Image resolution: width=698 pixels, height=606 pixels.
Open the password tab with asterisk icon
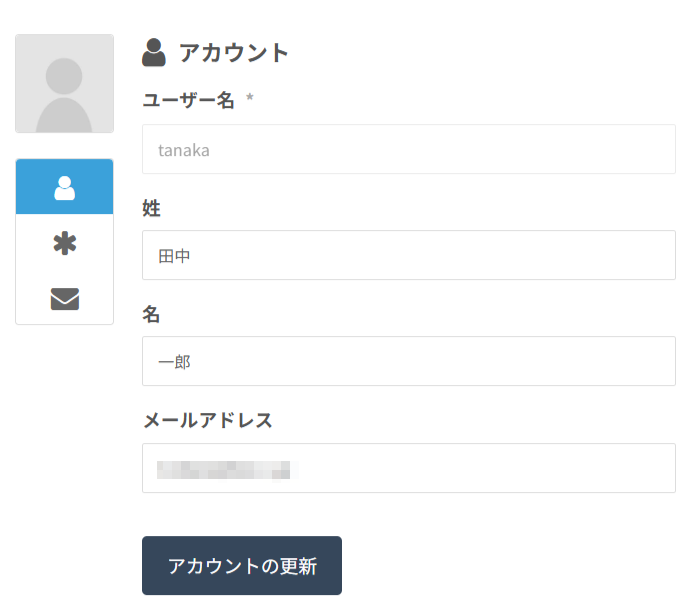click(65, 243)
